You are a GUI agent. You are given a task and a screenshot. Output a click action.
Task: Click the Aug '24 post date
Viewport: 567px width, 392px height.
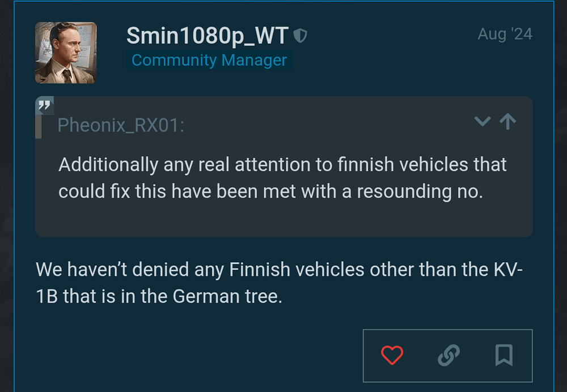[x=504, y=34]
